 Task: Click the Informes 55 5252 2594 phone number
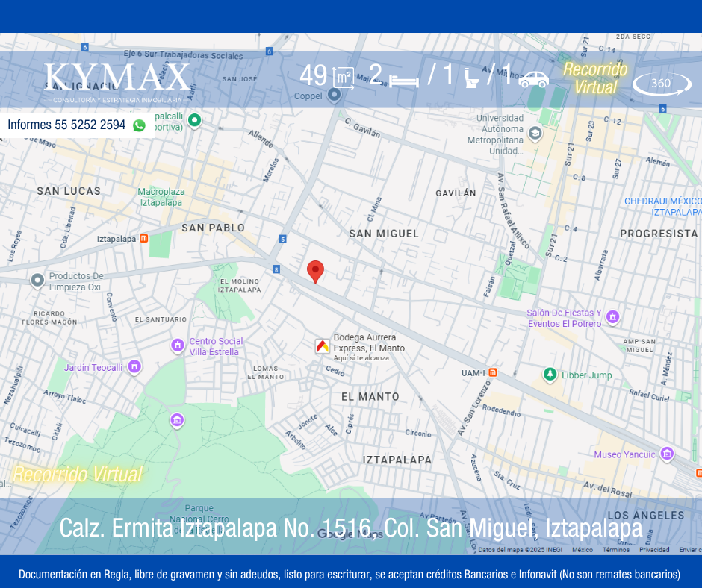pos(66,125)
